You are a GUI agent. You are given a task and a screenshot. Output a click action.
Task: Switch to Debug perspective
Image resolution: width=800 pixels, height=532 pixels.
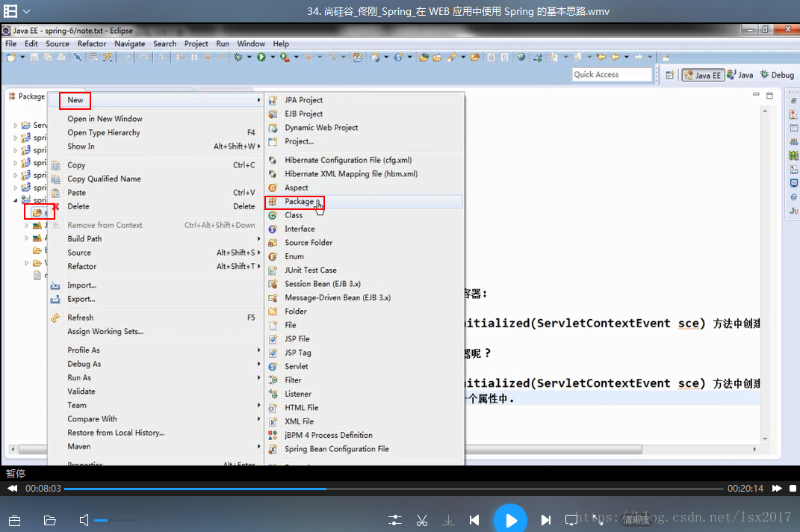click(x=777, y=75)
